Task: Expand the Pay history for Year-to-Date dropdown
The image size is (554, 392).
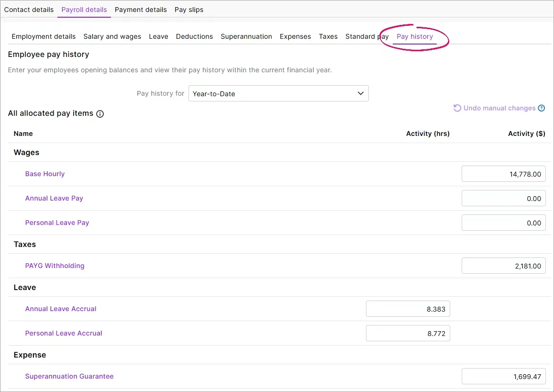Action: coord(278,93)
